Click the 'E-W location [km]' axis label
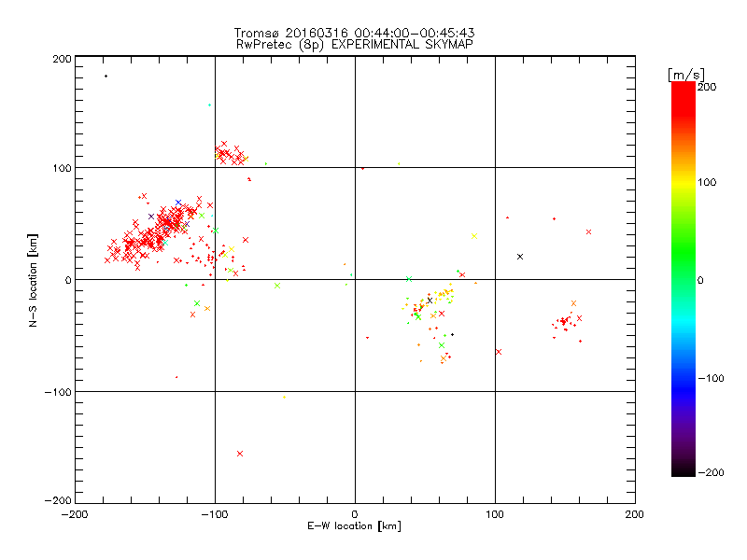The width and height of the screenshot is (747, 560). tap(354, 526)
